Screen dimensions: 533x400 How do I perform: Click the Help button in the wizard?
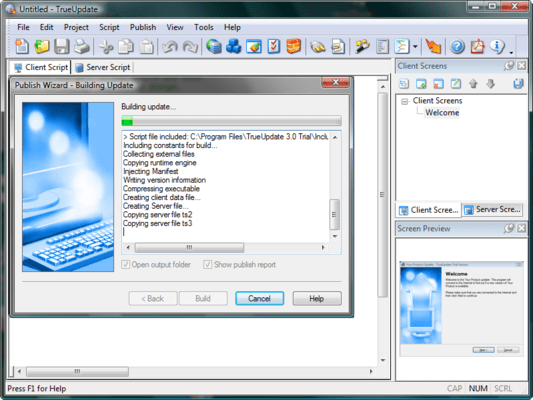(x=316, y=298)
